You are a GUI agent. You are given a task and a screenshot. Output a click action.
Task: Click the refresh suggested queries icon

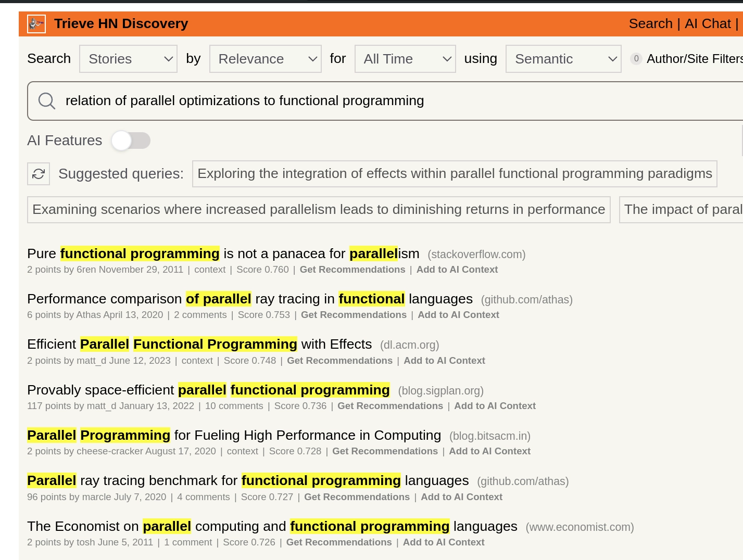click(39, 174)
